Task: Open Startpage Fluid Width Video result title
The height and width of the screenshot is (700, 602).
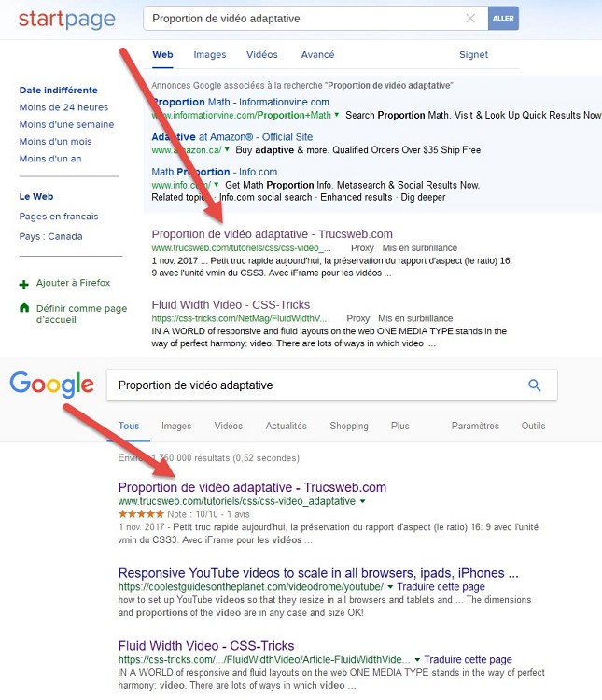Action: pos(231,304)
